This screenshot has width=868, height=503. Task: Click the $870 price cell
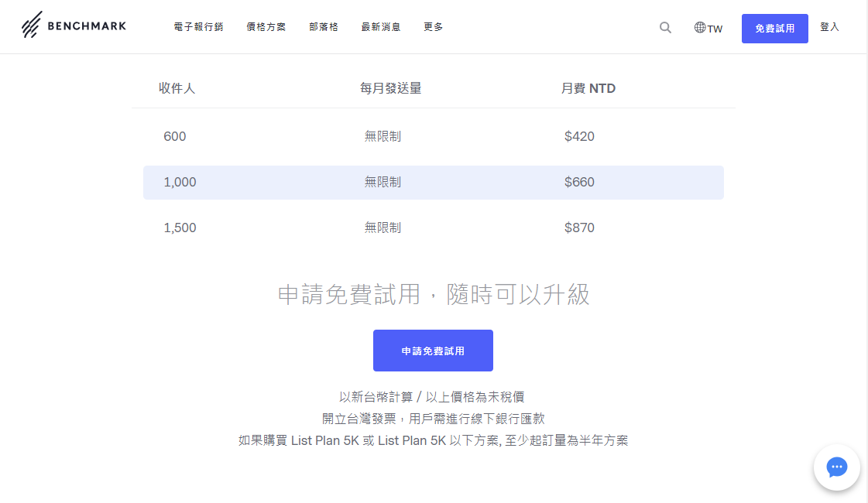click(x=579, y=228)
